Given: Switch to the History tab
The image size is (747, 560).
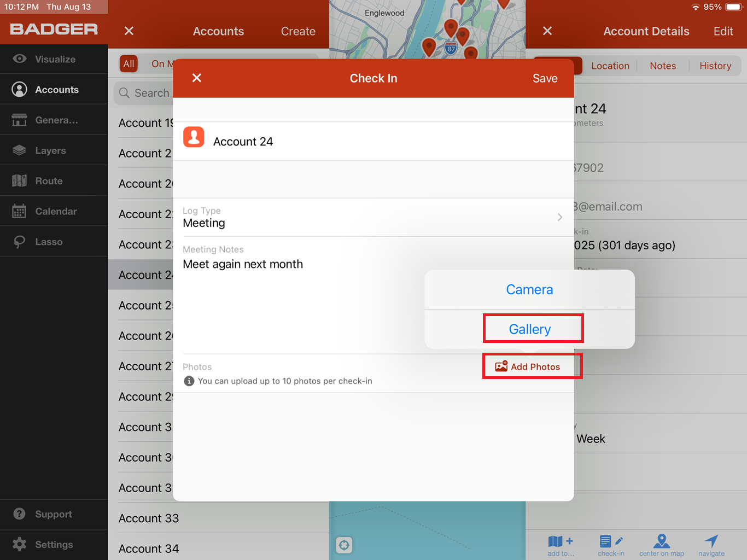Looking at the screenshot, I should coord(715,66).
